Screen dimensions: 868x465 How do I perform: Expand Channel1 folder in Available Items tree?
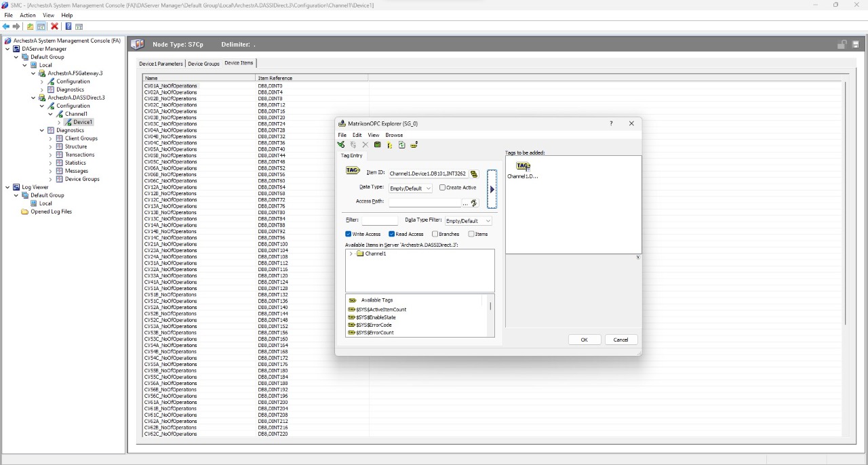click(351, 254)
